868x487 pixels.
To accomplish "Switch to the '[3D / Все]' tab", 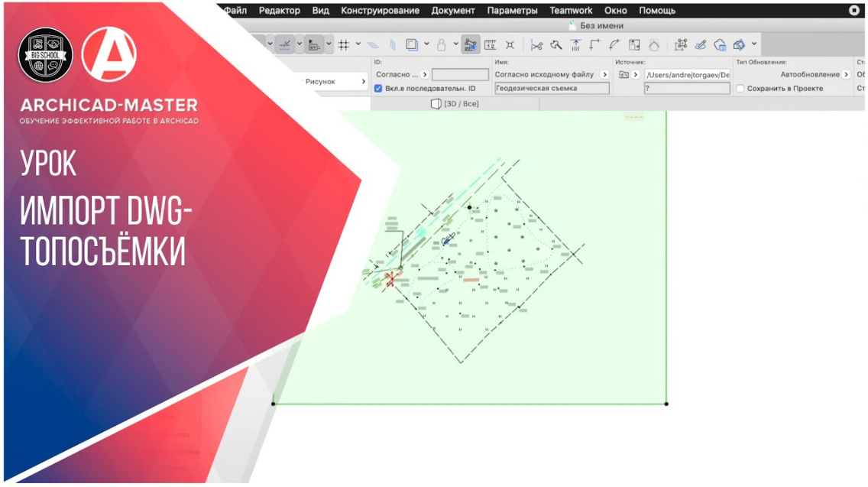I will [x=455, y=104].
